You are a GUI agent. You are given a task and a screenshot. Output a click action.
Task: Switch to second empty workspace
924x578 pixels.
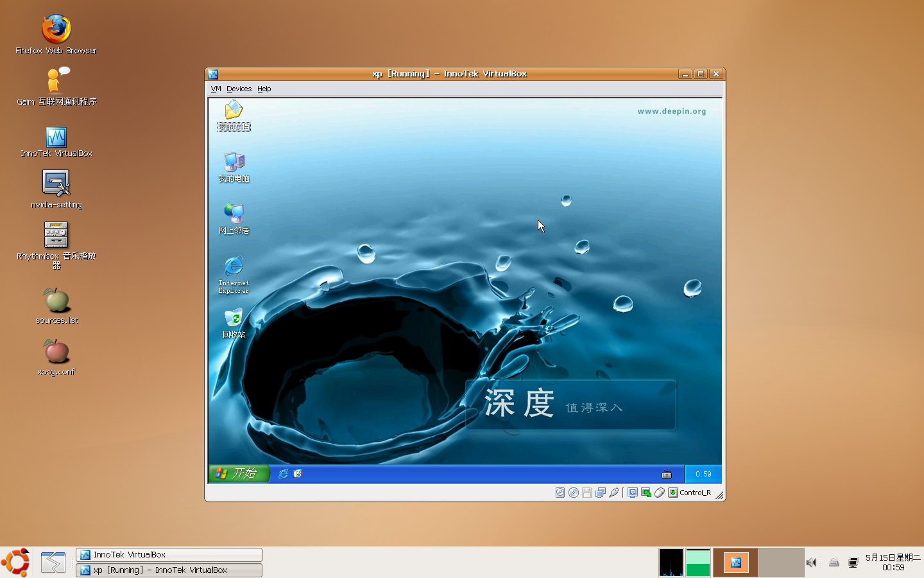pos(782,563)
